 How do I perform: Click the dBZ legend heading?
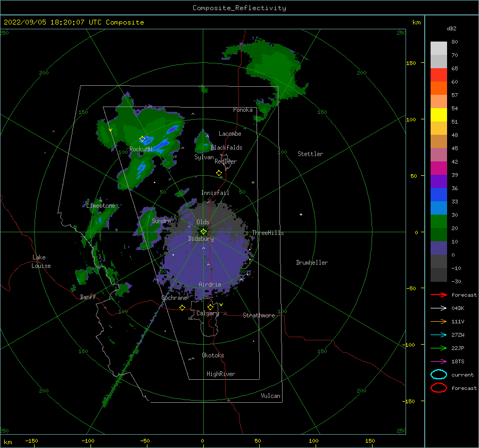(x=451, y=29)
